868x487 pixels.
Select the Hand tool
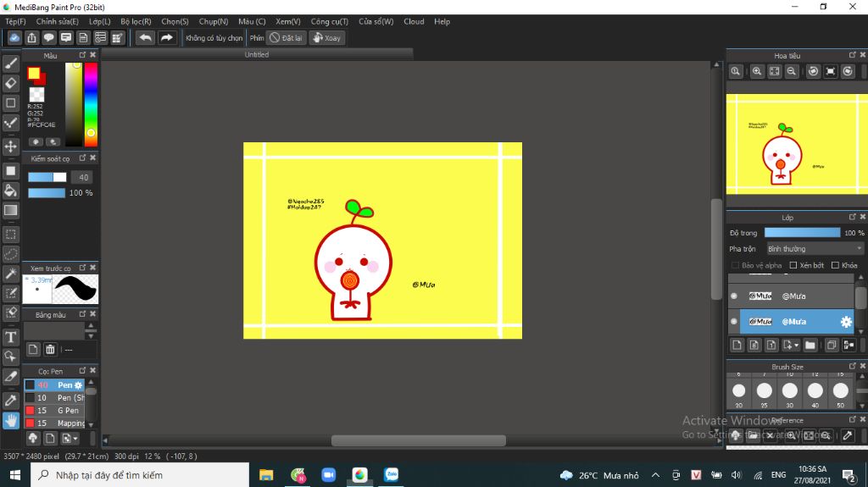coord(10,421)
